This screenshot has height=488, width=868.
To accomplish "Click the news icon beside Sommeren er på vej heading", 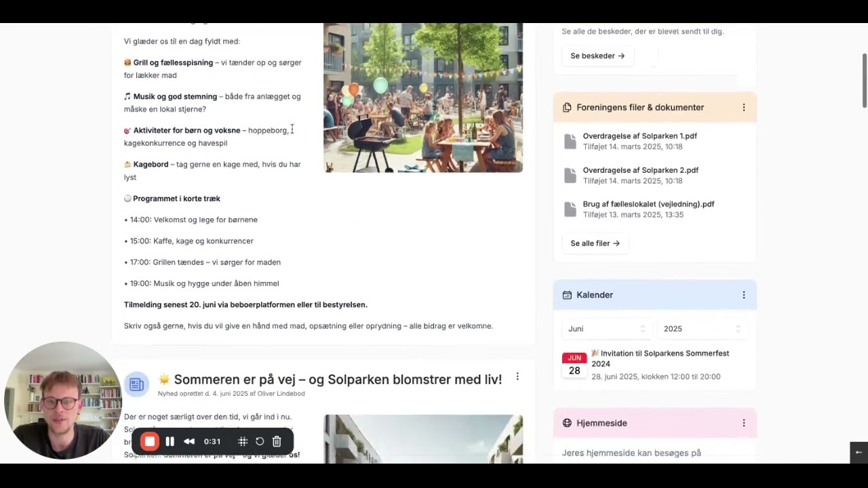I will 136,384.
